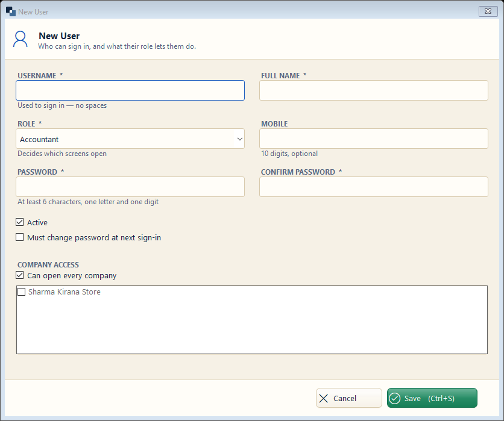Save the new user
This screenshot has height=421, width=504.
(x=432, y=398)
